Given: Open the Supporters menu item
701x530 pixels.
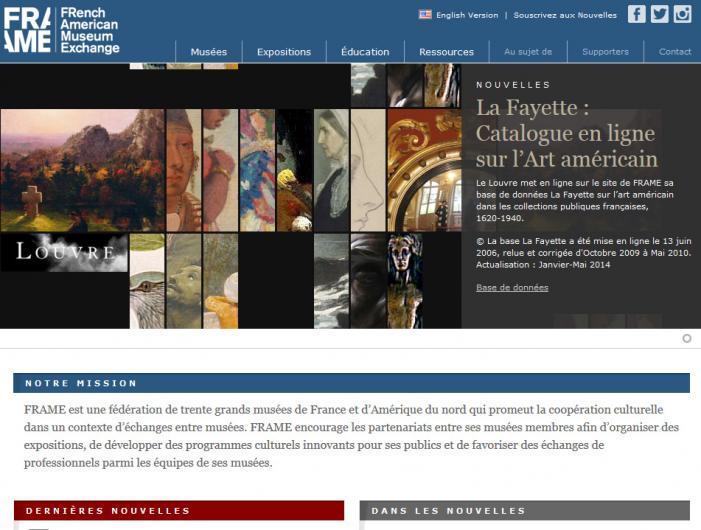Looking at the screenshot, I should point(605,52).
